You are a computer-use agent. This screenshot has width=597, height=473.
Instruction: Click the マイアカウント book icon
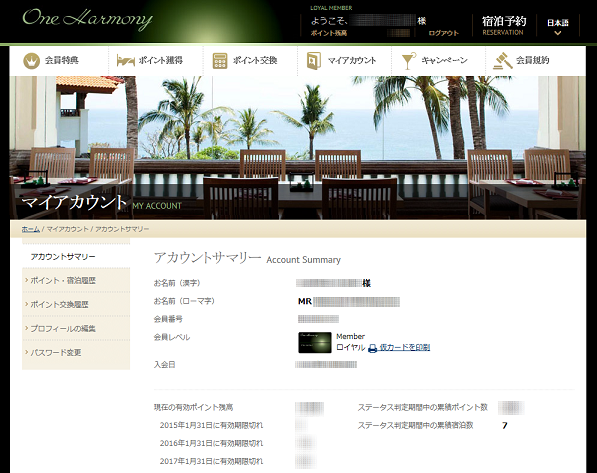(314, 61)
